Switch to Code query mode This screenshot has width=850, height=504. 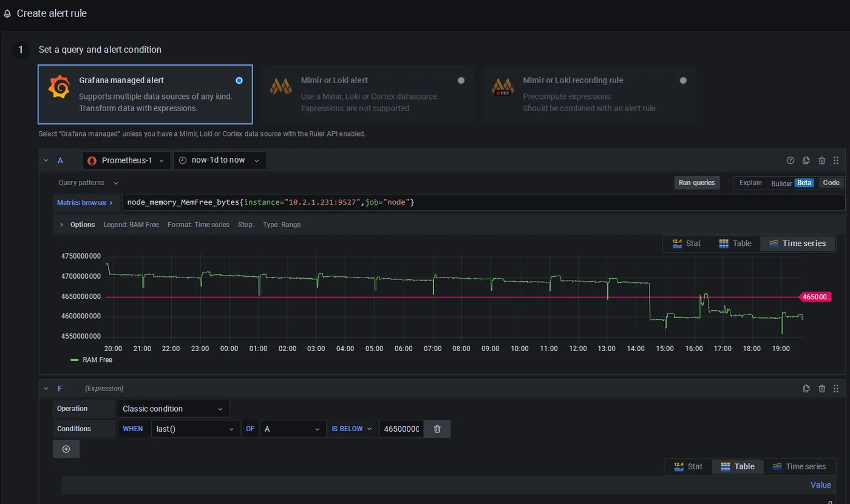(x=831, y=183)
